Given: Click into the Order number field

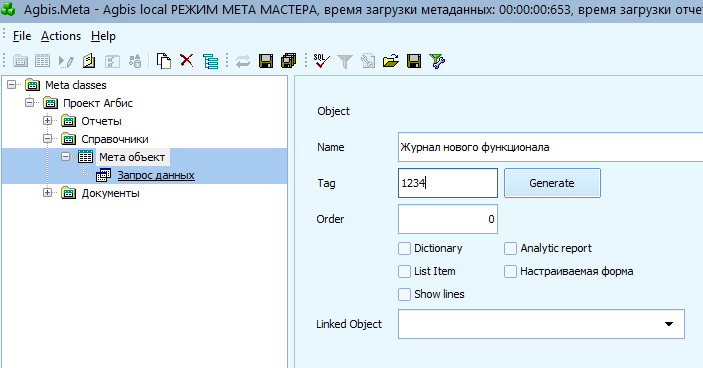Looking at the screenshot, I should [x=447, y=219].
